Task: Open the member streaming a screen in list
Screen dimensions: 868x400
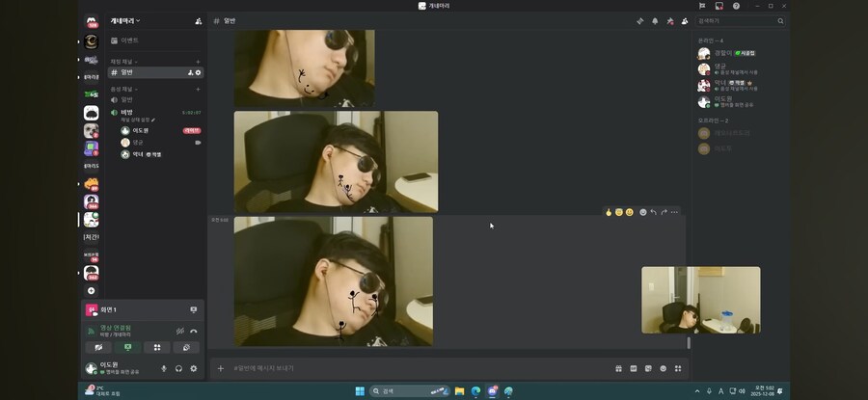Action: pos(740,101)
